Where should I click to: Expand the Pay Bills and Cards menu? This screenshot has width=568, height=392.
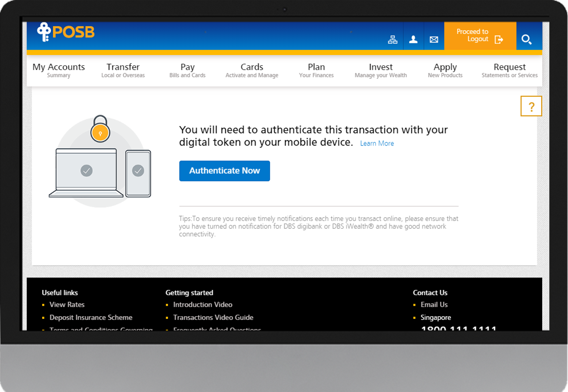187,70
